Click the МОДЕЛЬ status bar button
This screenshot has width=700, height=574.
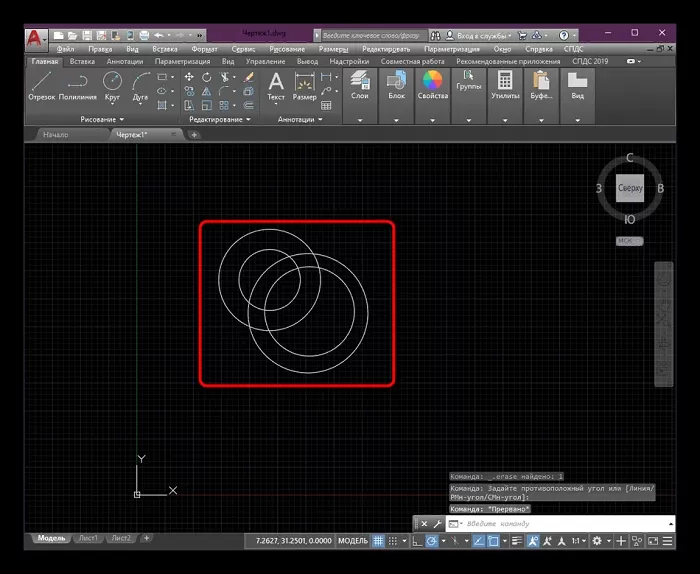[x=353, y=541]
